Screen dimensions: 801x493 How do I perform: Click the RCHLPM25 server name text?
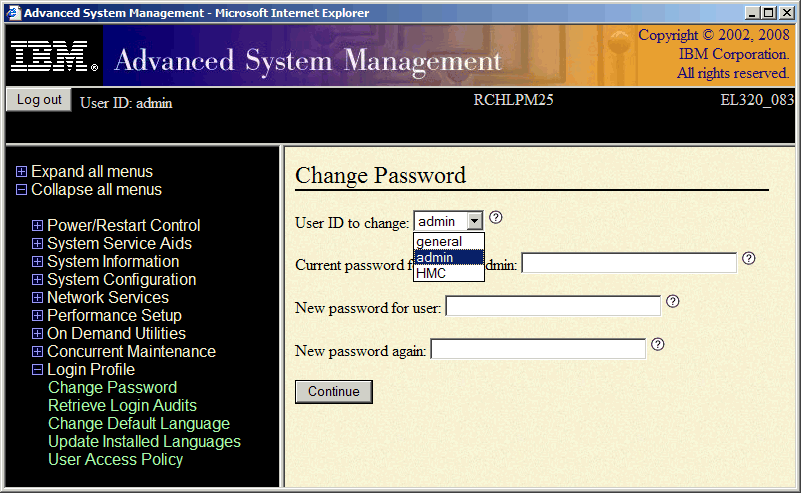pos(513,100)
